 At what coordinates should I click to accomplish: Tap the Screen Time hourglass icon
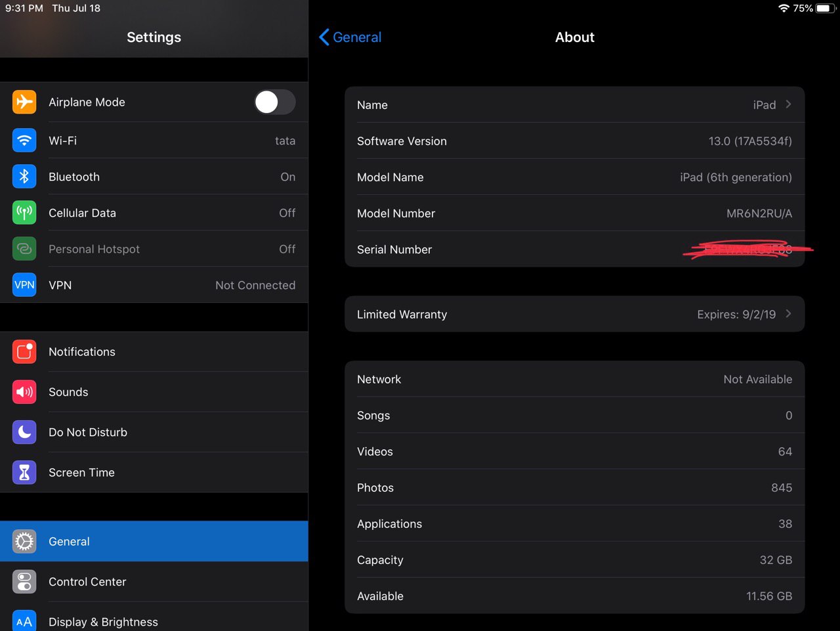(24, 472)
